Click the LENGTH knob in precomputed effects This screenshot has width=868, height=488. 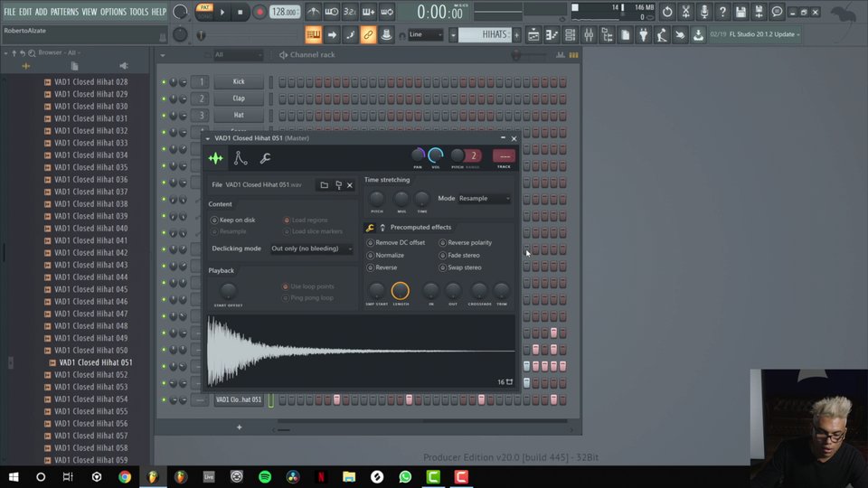coord(401,291)
